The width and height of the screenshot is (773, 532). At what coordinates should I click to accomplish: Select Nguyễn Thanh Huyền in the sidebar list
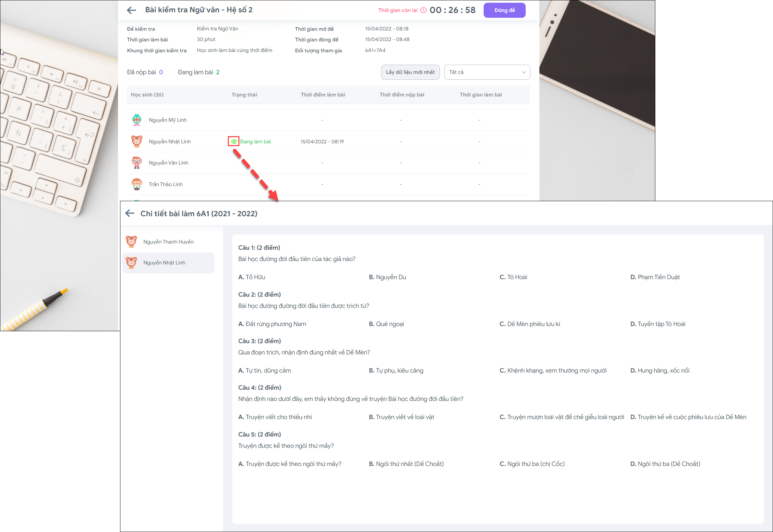point(169,242)
